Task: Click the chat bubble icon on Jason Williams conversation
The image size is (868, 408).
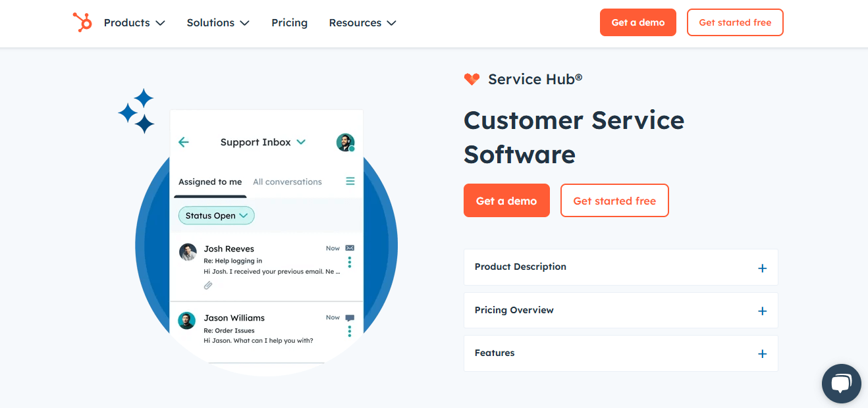Action: tap(349, 317)
